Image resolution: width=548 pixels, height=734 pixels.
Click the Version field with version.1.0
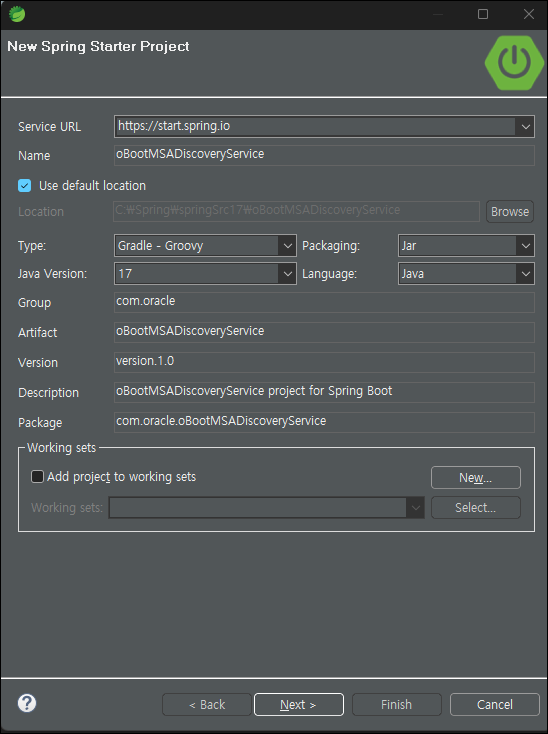pos(324,362)
